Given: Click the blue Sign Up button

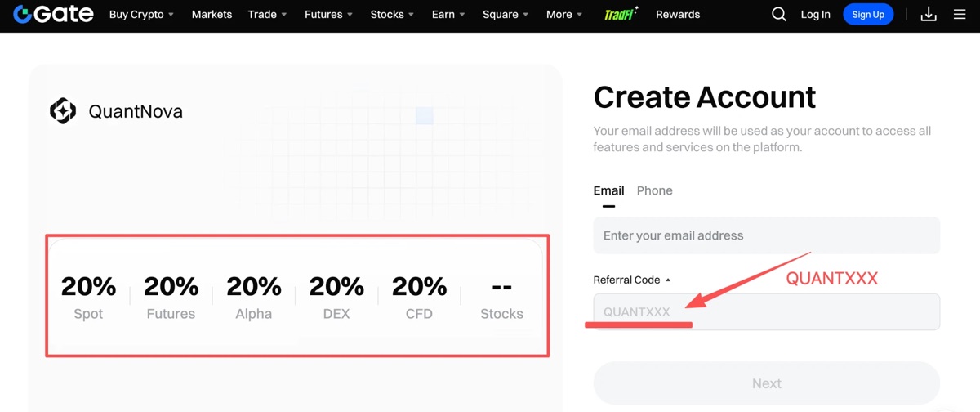Looking at the screenshot, I should [x=868, y=14].
